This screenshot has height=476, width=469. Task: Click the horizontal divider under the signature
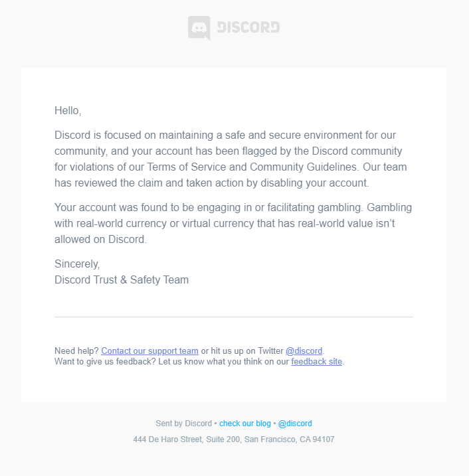[x=234, y=317]
